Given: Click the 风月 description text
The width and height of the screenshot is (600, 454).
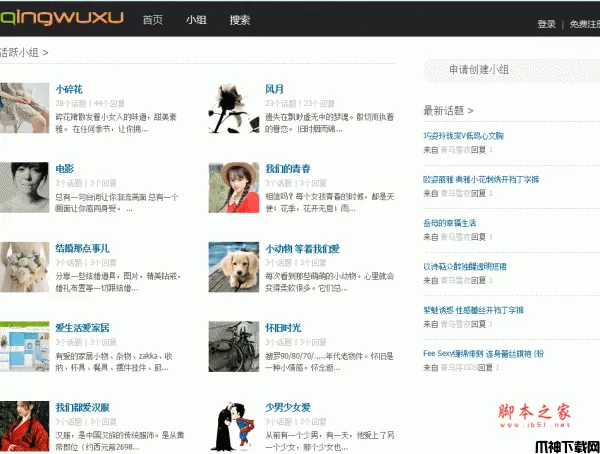Looking at the screenshot, I should pos(329,123).
